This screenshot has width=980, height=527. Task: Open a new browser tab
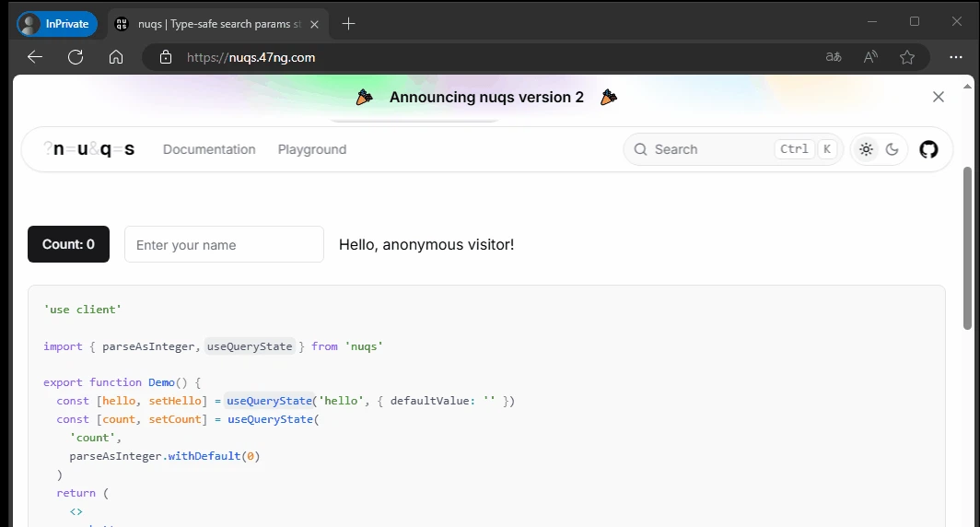(x=349, y=24)
